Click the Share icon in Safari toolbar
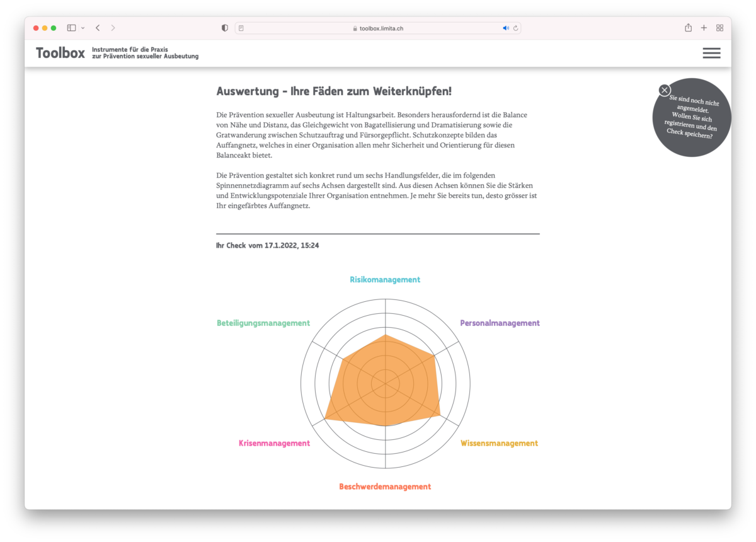 click(x=688, y=28)
